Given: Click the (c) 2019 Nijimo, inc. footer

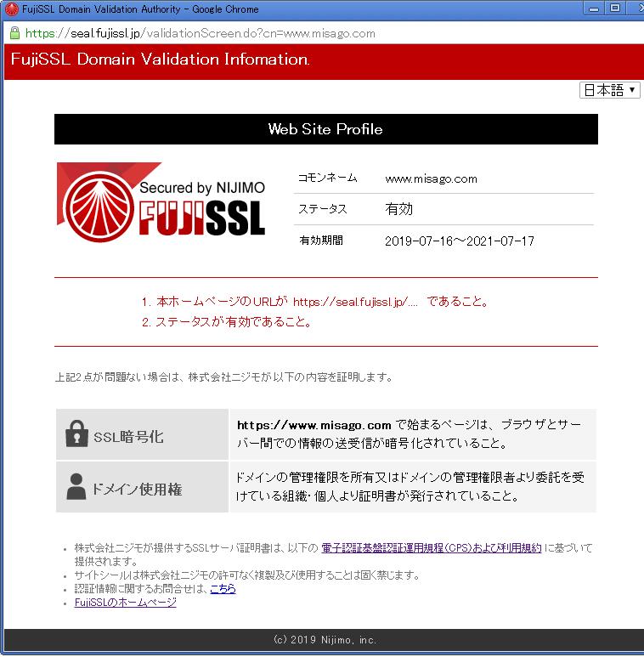Looking at the screenshot, I should pyautogui.click(x=325, y=640).
